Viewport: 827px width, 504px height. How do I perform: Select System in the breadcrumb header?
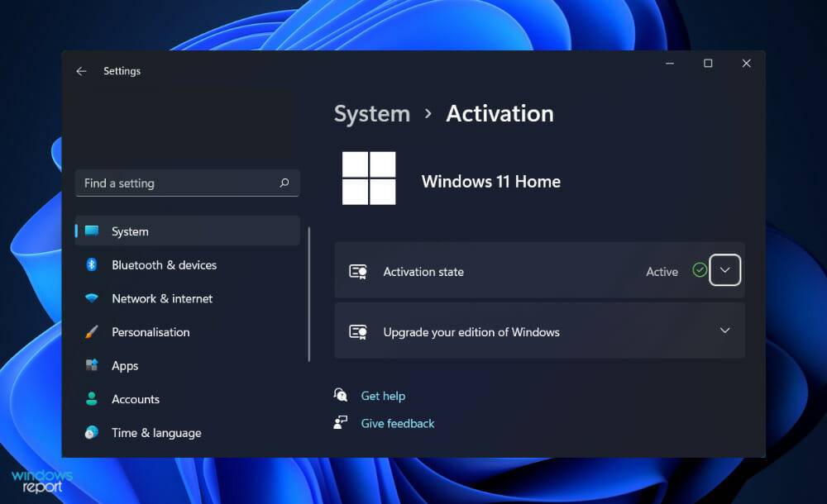click(x=372, y=113)
